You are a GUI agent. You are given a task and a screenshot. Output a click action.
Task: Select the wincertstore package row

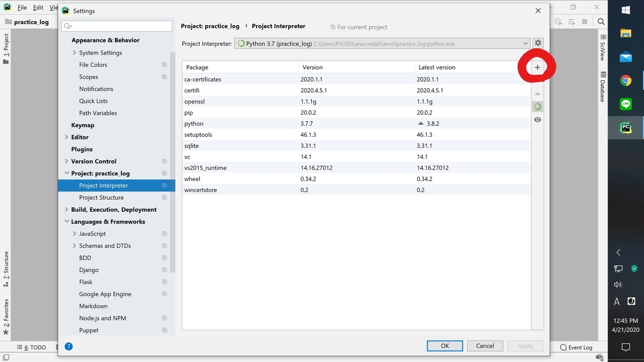click(x=356, y=190)
